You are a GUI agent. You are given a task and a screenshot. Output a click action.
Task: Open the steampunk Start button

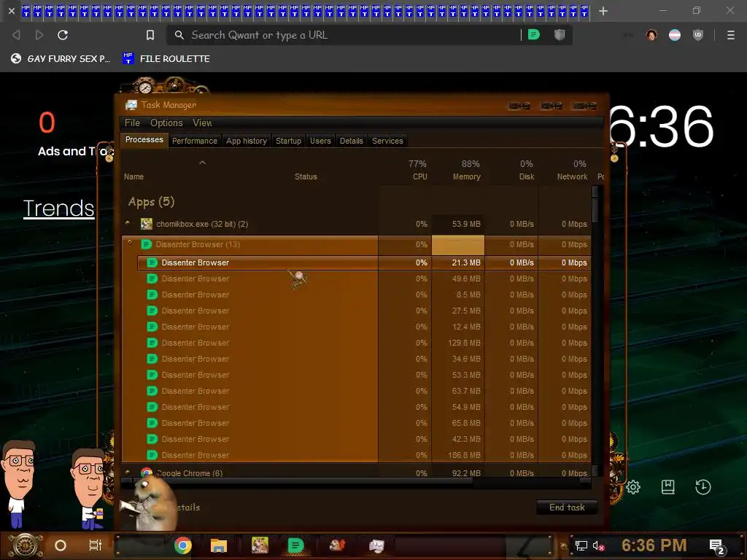(25, 545)
